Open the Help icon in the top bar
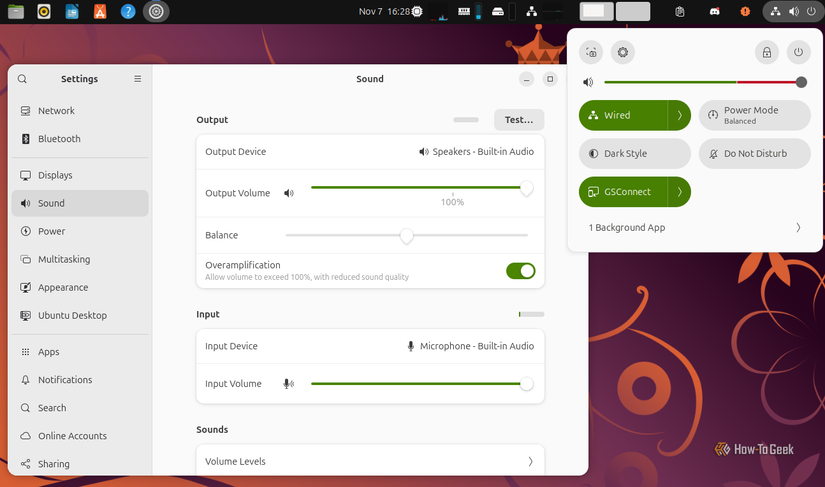Screen dimensions: 825x487 (128, 11)
